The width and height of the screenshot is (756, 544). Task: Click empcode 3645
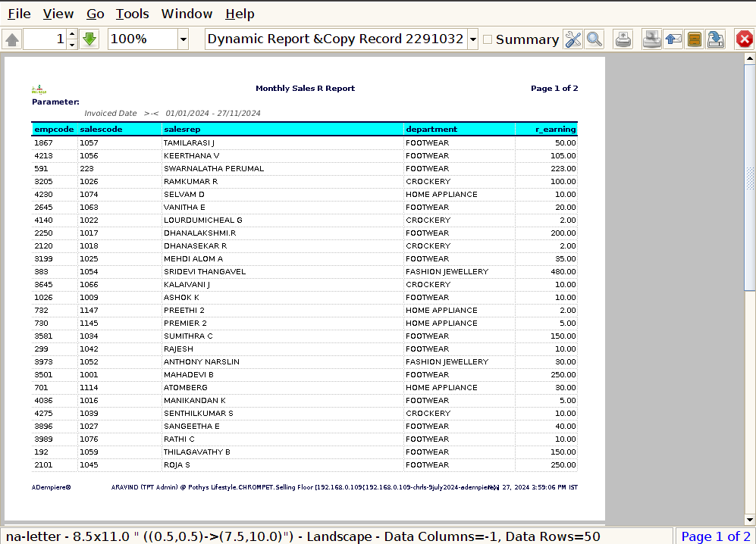(x=43, y=285)
